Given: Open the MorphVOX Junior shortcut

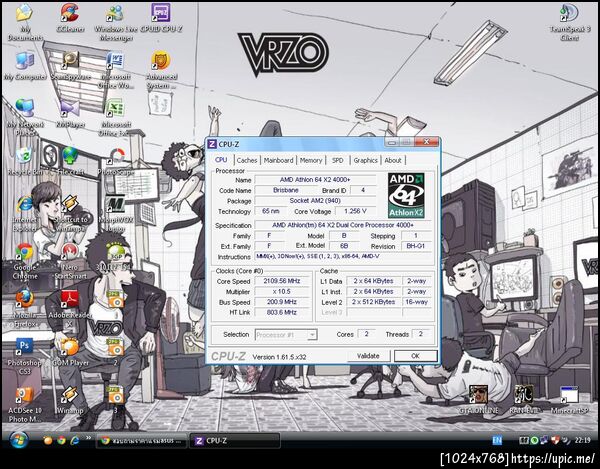Looking at the screenshot, I should (x=116, y=213).
